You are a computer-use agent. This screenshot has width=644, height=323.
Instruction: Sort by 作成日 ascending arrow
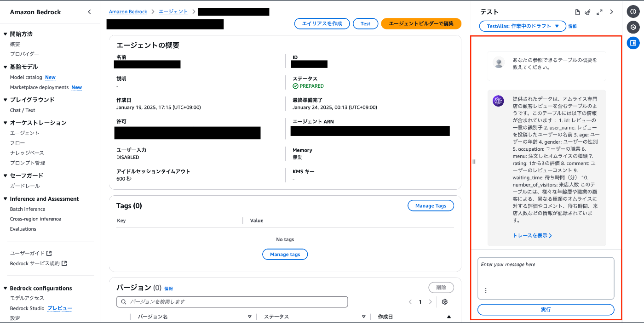pos(448,317)
